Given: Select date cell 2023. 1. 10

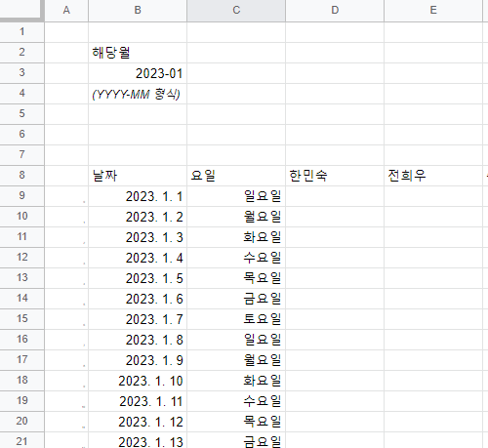Looking at the screenshot, I should (138, 381).
